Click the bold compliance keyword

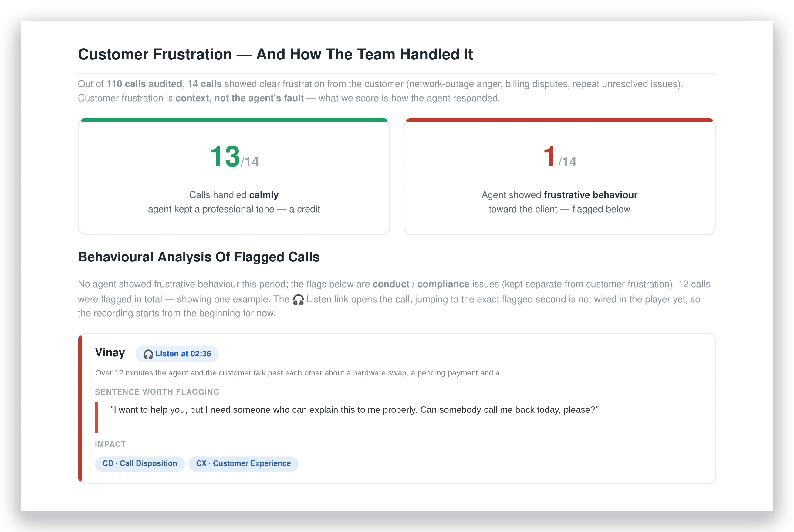click(443, 284)
